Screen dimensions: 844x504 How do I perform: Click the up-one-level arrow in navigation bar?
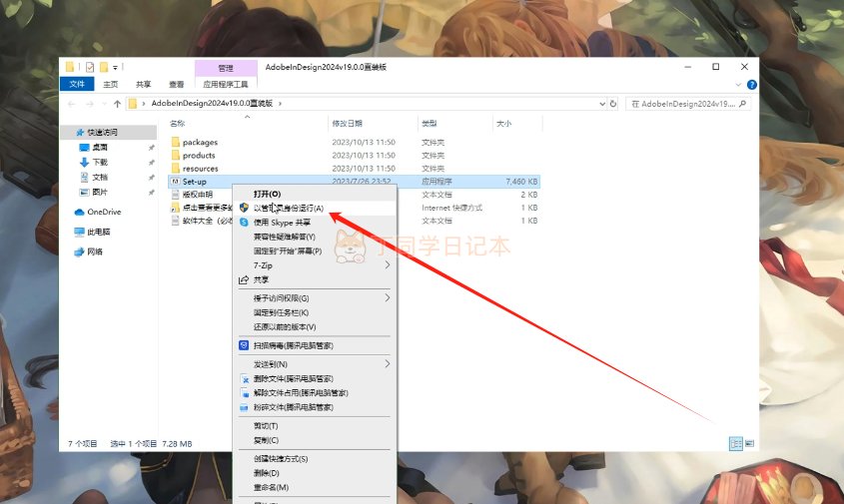point(117,103)
